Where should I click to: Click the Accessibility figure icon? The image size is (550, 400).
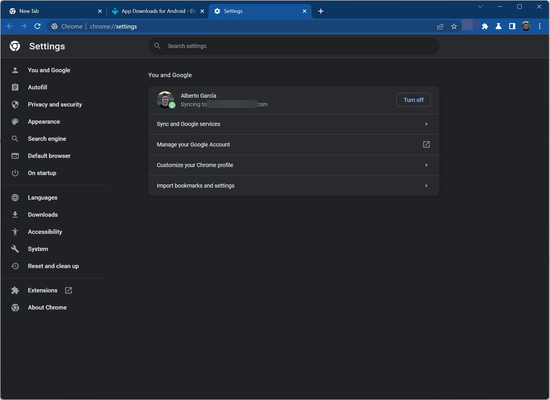point(15,232)
